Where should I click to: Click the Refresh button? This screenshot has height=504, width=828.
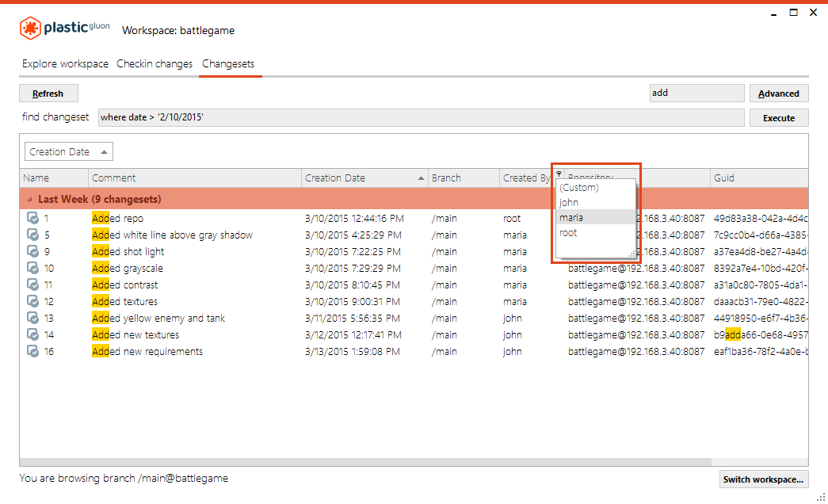tap(48, 94)
